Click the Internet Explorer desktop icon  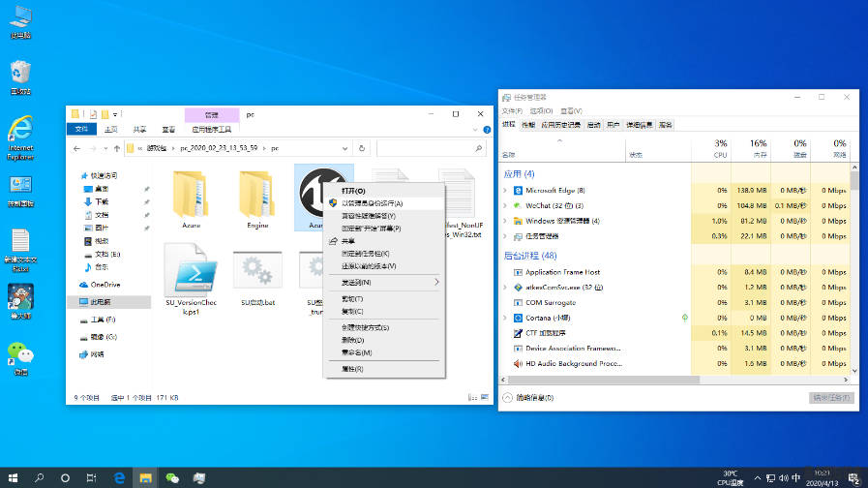[x=19, y=135]
